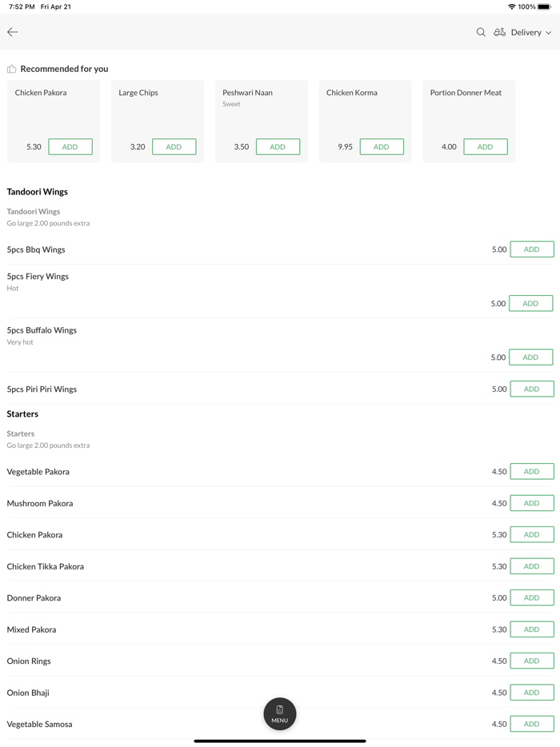Image resolution: width=560 pixels, height=747 pixels.
Task: Tap the delivery scooter icon
Action: pos(499,32)
